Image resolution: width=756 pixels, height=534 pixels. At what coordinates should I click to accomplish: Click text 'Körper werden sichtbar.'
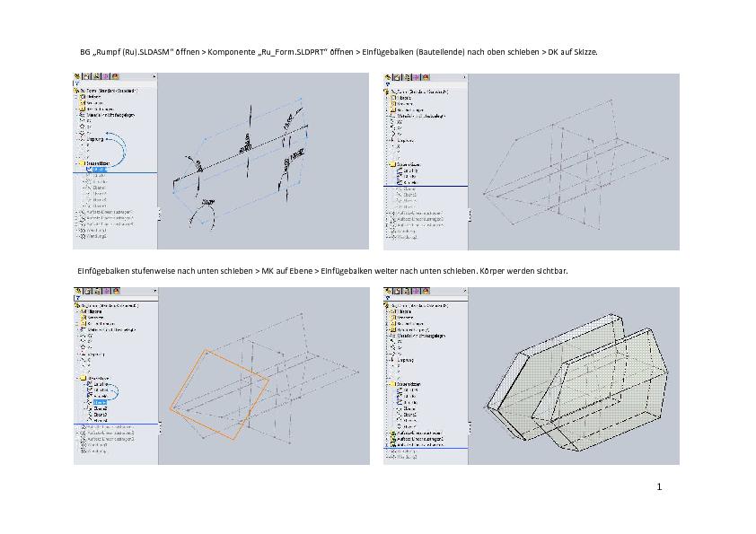[x=524, y=271]
